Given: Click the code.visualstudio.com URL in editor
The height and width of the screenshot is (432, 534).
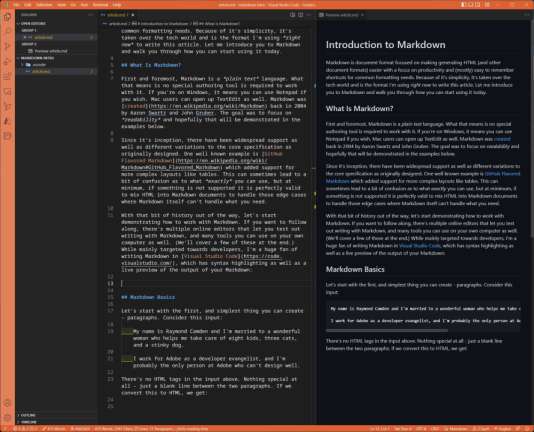Looking at the screenshot, I should (x=261, y=256).
